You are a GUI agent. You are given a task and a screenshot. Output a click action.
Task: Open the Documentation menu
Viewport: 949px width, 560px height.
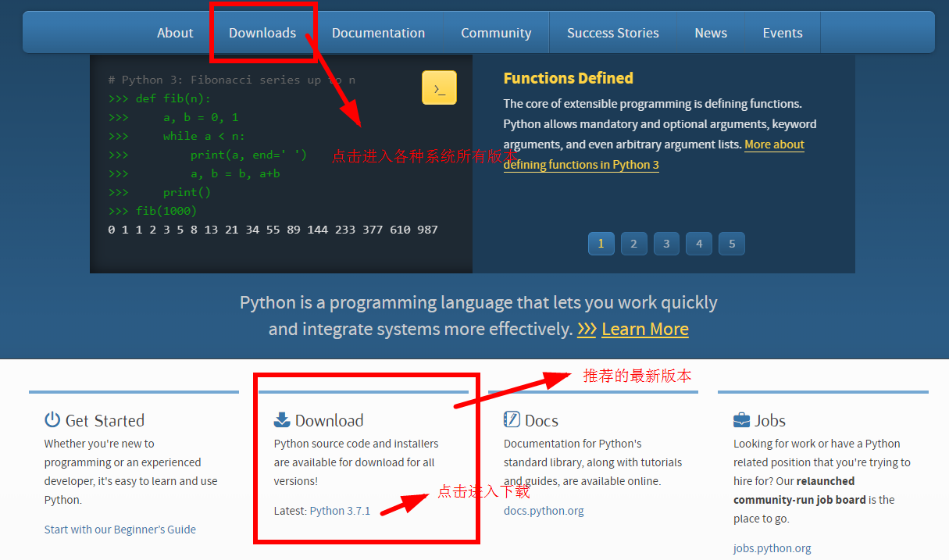point(378,33)
